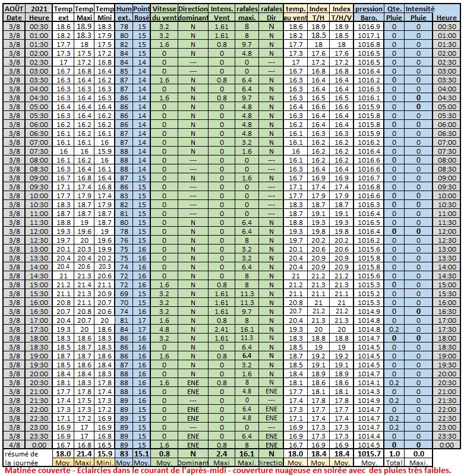
Task: Click the 1015.7 average pressure summary cell
Action: point(370,453)
